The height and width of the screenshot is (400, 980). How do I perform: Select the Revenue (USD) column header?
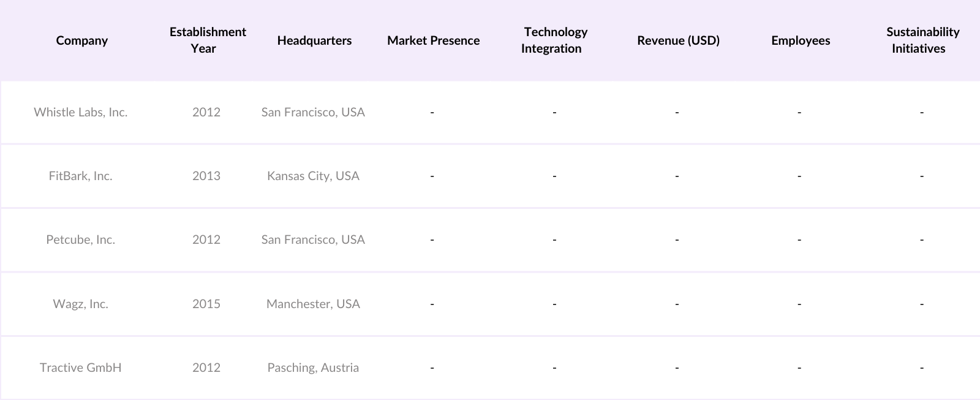(678, 40)
